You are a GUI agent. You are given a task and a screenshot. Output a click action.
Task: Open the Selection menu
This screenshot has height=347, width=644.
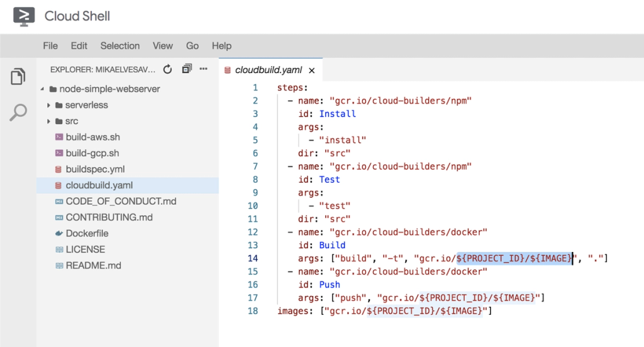tap(120, 45)
